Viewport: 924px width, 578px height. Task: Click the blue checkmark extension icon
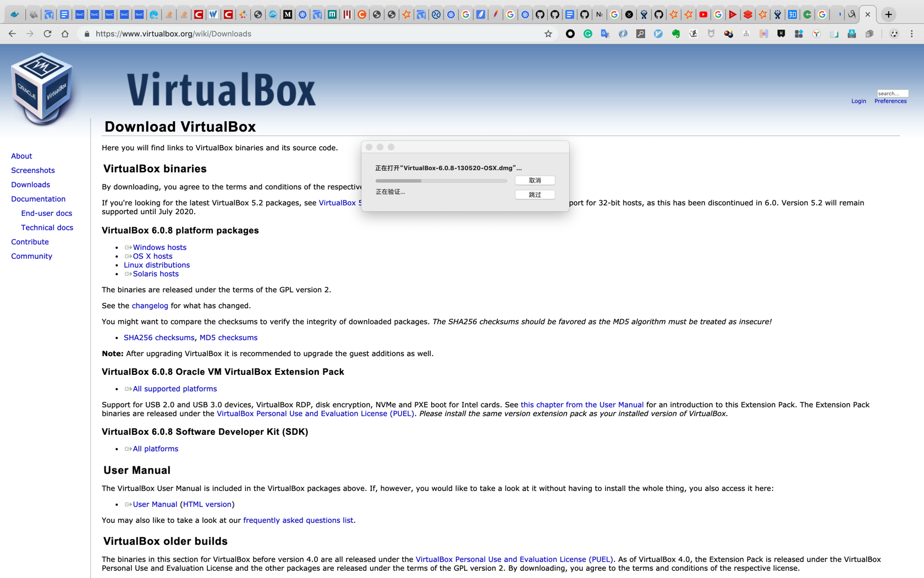tap(658, 34)
